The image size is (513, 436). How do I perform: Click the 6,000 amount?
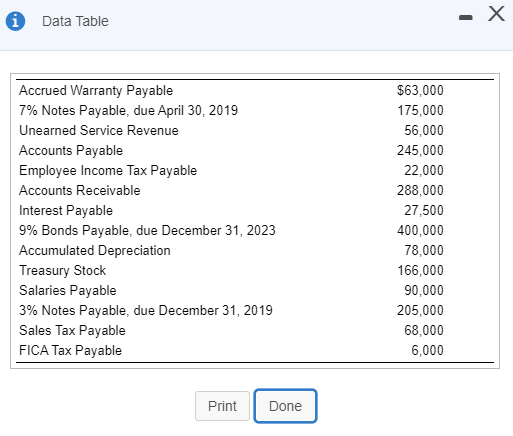[427, 350]
